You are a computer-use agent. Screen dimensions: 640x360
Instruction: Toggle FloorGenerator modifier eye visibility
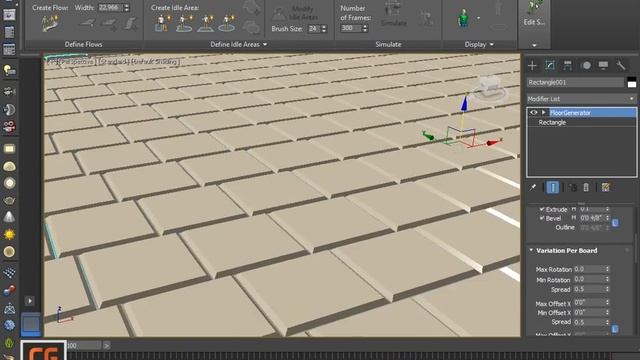pyautogui.click(x=533, y=112)
